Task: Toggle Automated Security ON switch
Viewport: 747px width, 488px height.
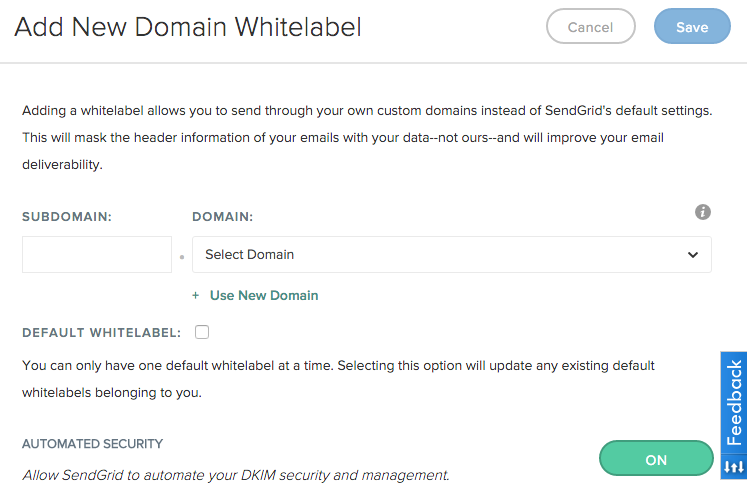Action: click(x=656, y=458)
